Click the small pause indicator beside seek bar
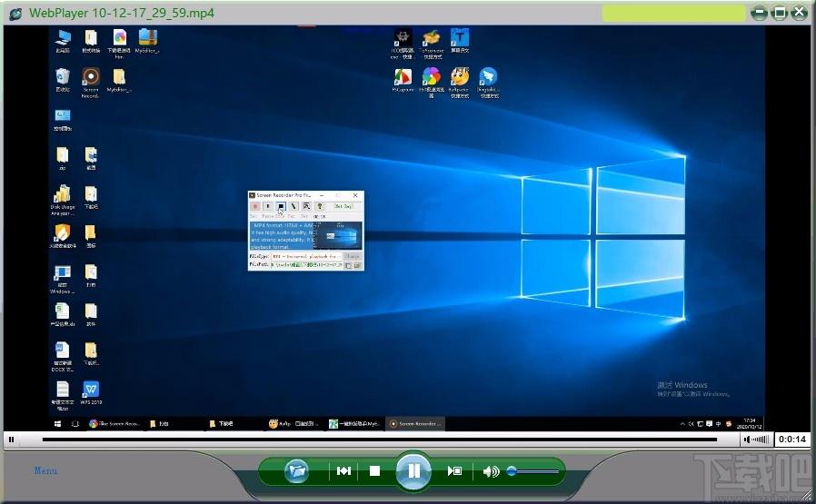816x504 pixels. [11, 440]
